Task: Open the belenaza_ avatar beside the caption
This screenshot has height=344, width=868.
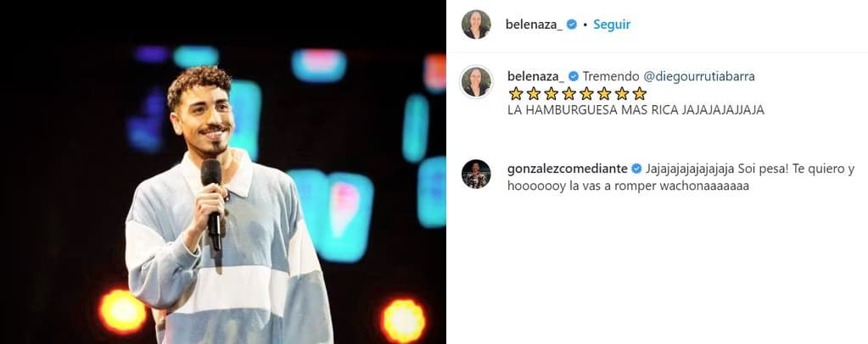Action: (476, 81)
